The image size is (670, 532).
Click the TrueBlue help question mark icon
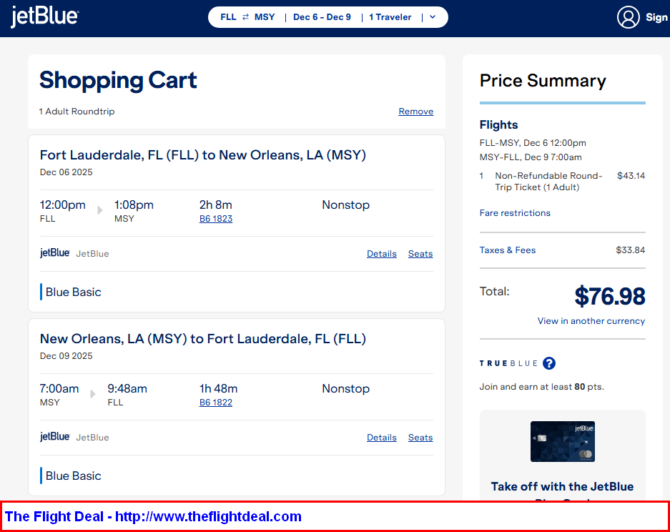tap(549, 364)
